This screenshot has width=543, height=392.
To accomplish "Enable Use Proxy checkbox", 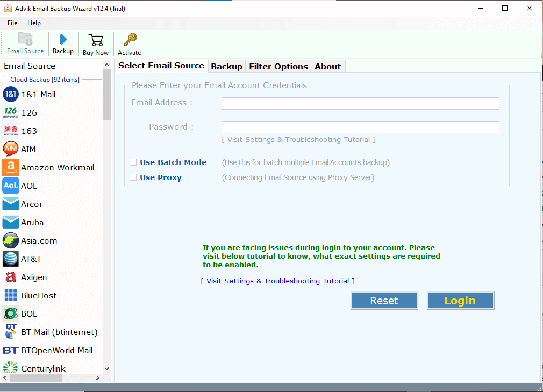I will (x=133, y=177).
